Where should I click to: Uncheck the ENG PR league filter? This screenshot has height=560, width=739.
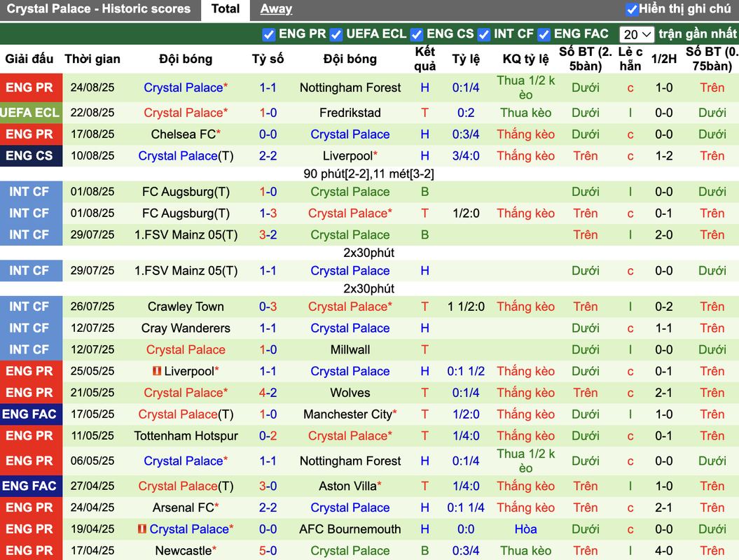pos(269,34)
